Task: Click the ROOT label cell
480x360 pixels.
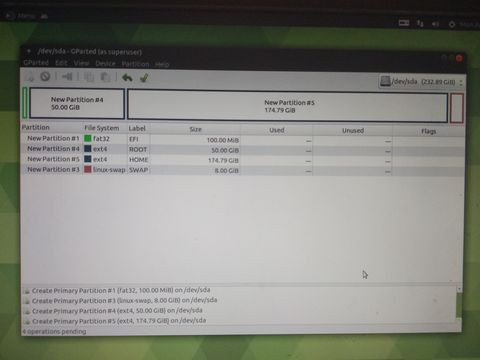Action: point(139,149)
